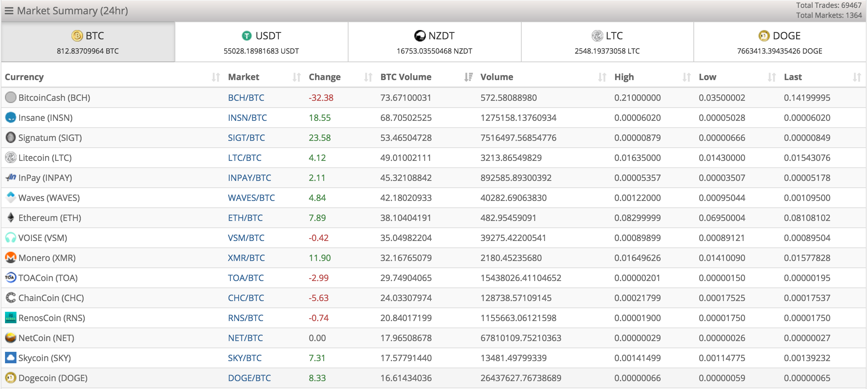Sort table by the Market column arrows
The height and width of the screenshot is (389, 868).
pos(297,77)
